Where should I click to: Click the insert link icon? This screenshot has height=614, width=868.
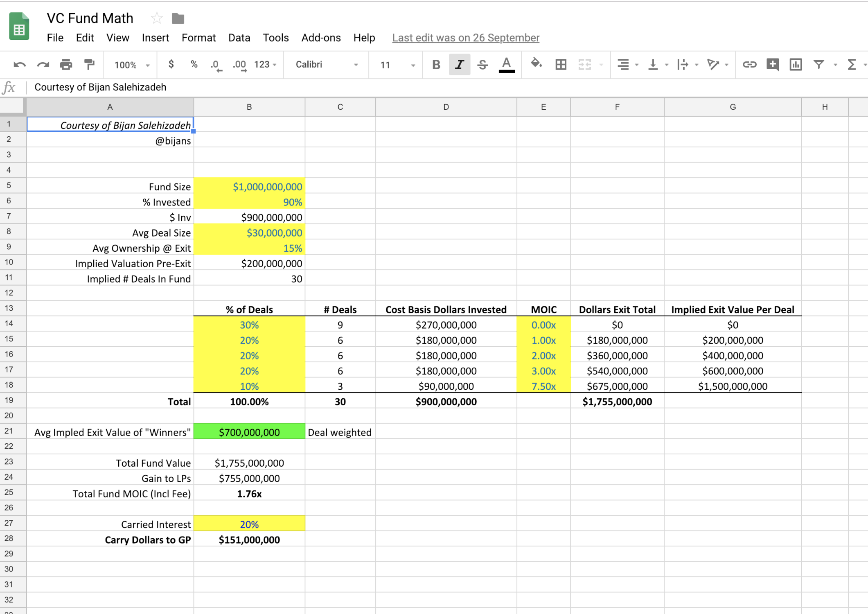tap(749, 65)
